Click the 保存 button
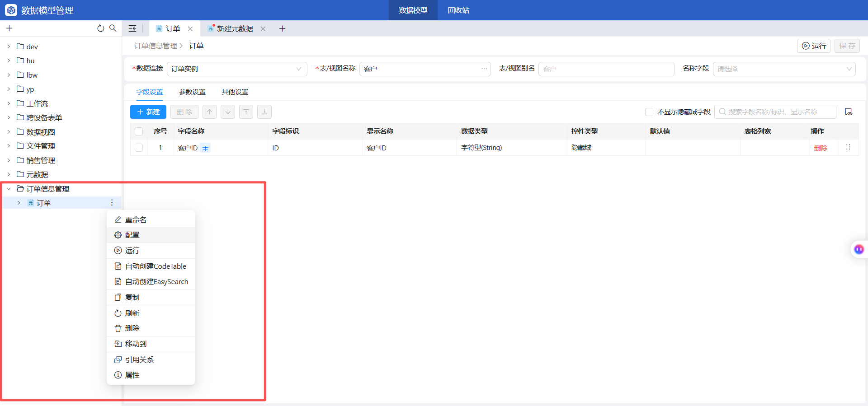 click(847, 46)
